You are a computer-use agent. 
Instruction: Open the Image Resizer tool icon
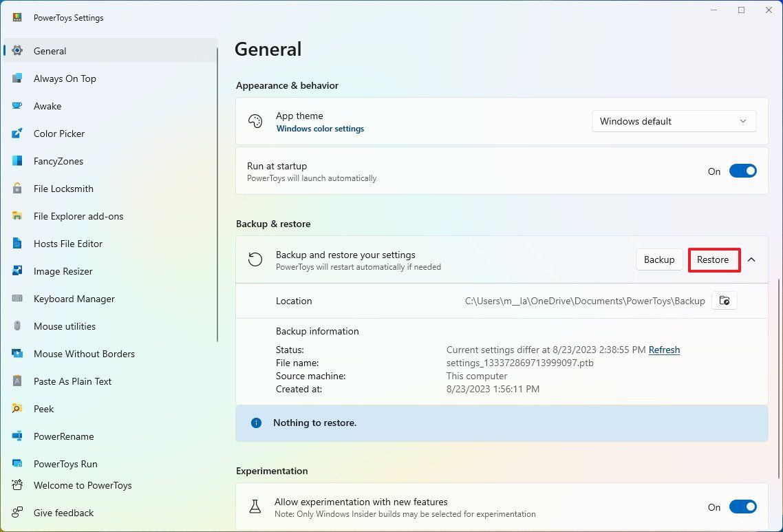point(17,271)
